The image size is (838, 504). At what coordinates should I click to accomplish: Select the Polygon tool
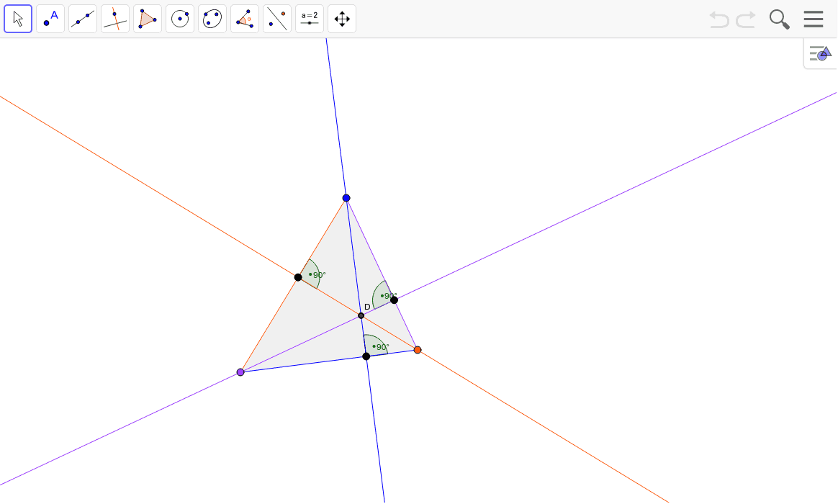pos(148,19)
